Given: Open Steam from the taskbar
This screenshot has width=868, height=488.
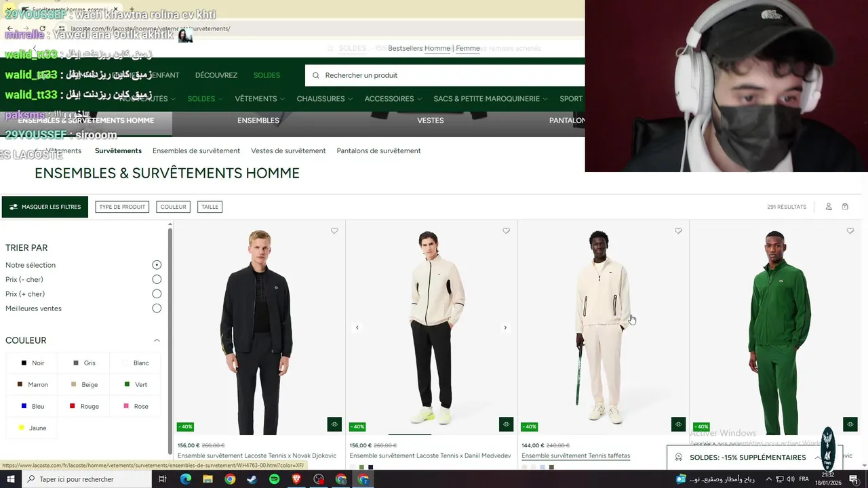Looking at the screenshot, I should (252, 479).
